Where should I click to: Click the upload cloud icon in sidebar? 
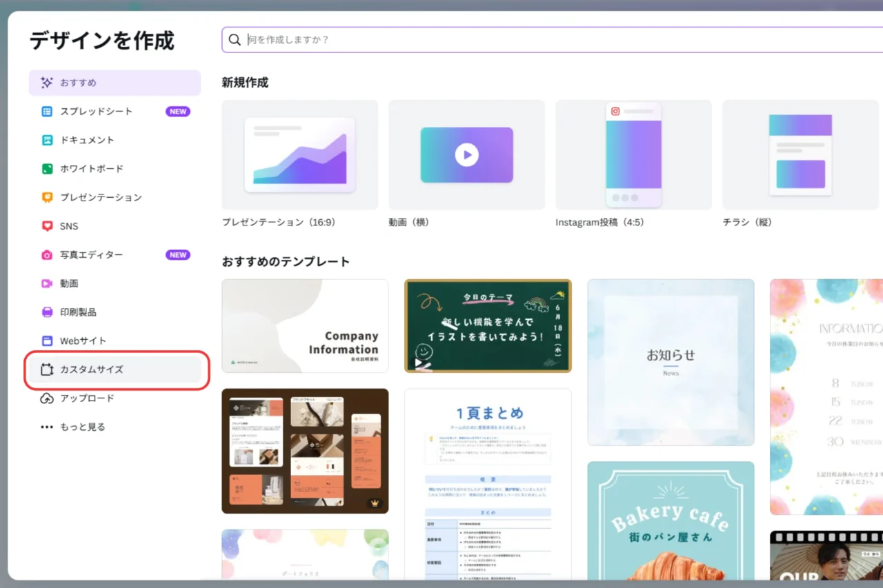[47, 398]
